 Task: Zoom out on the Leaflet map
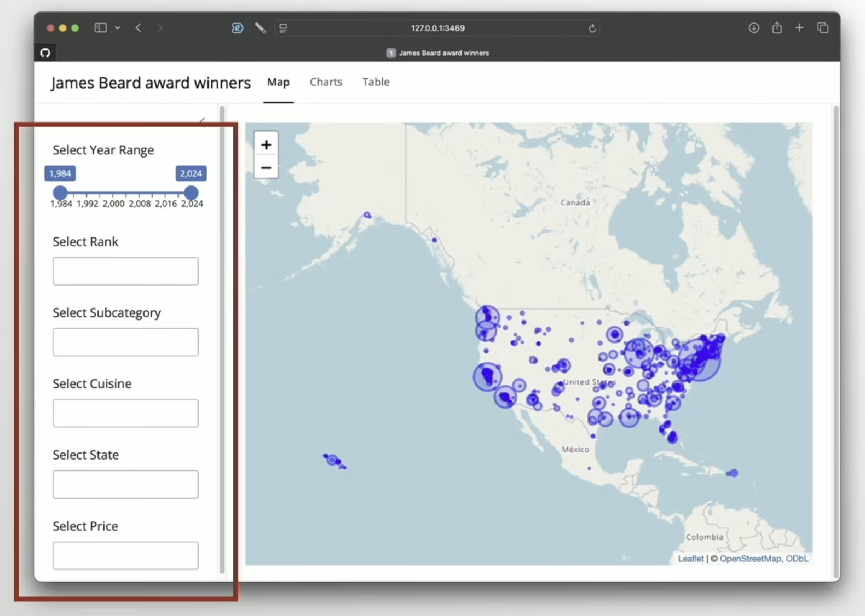[266, 168]
